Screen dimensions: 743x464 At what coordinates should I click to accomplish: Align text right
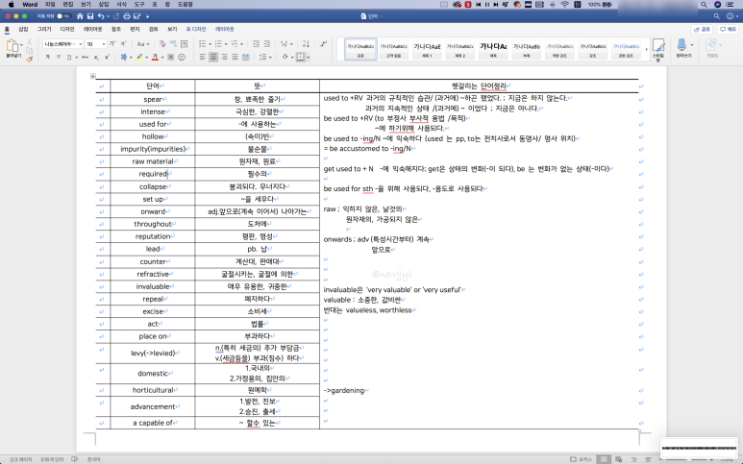(224, 57)
